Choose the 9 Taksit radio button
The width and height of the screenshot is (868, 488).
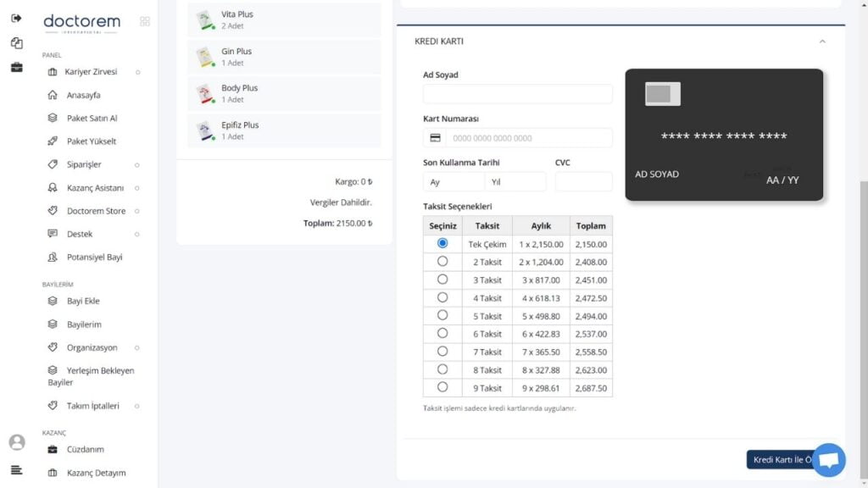tap(442, 387)
